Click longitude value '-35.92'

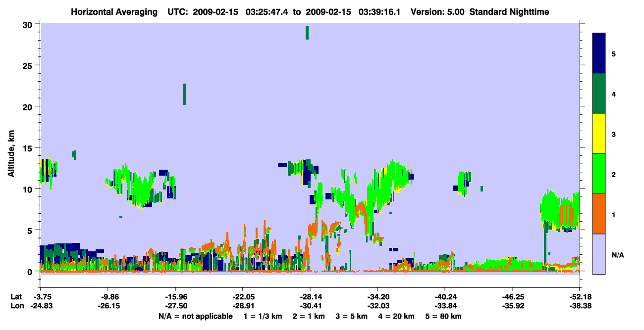click(512, 306)
